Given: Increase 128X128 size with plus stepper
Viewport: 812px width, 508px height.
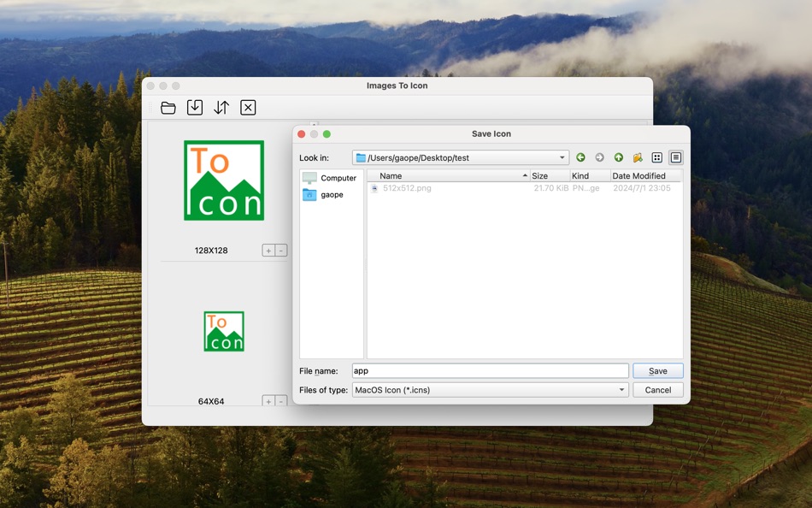Looking at the screenshot, I should click(268, 250).
